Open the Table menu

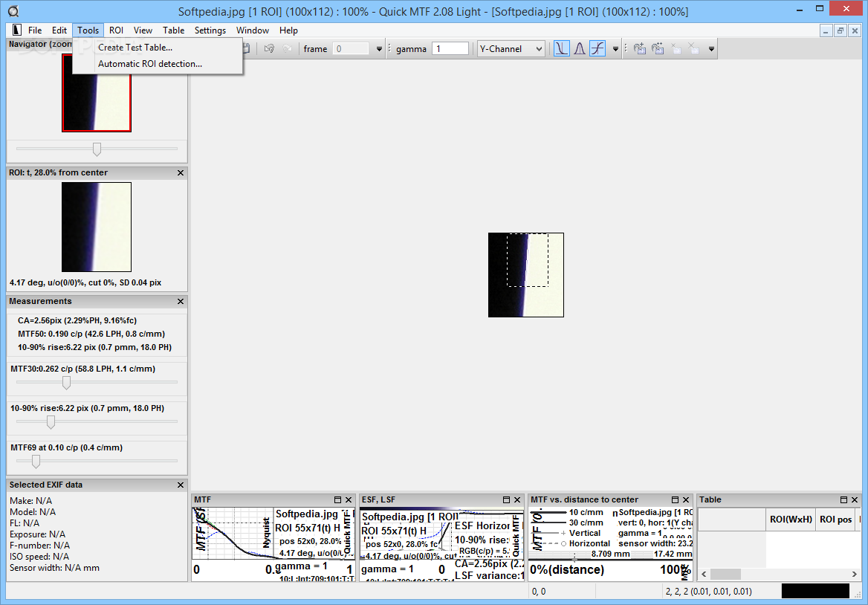pos(173,30)
